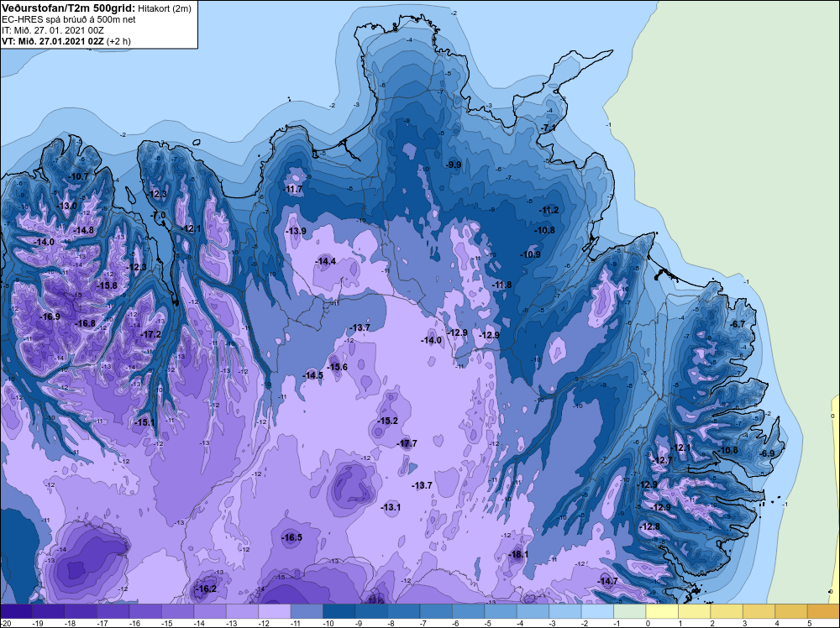Select the -13.9 temperature label
840x628 pixels.
tap(297, 231)
